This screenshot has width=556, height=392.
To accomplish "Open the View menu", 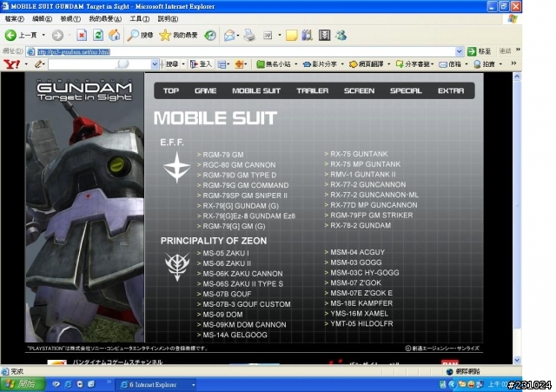I will 70,19.
